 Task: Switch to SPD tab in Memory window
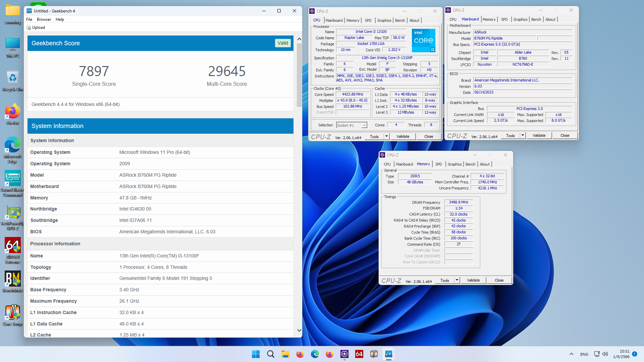(438, 164)
